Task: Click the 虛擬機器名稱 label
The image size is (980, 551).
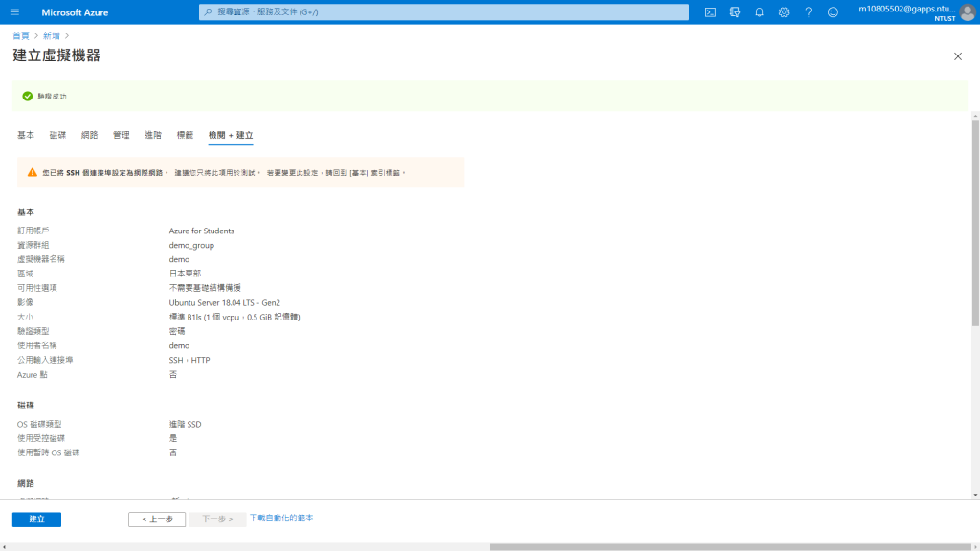Action: (40, 259)
